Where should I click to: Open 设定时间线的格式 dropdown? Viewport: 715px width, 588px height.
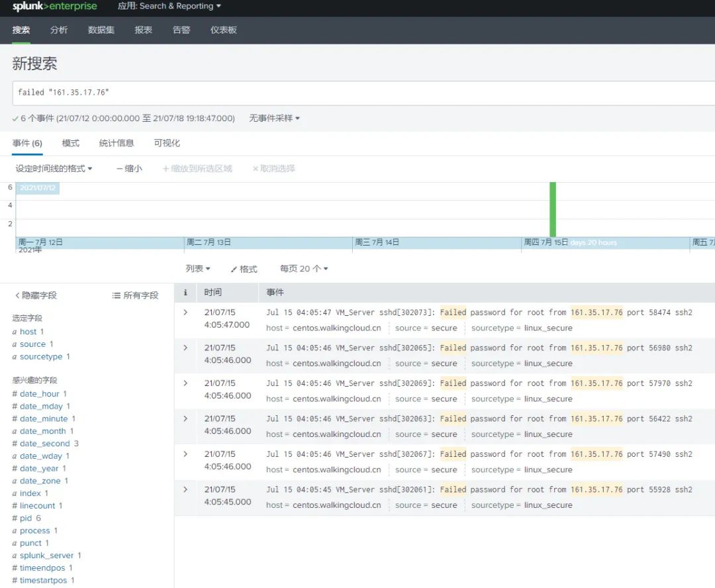click(x=54, y=169)
